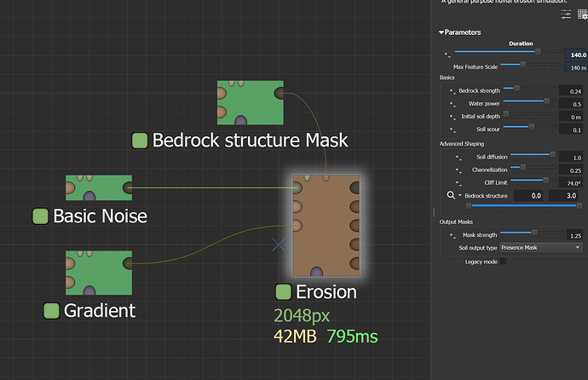This screenshot has height=380, width=588.
Task: Collapse the Parameters section
Action: pos(441,32)
